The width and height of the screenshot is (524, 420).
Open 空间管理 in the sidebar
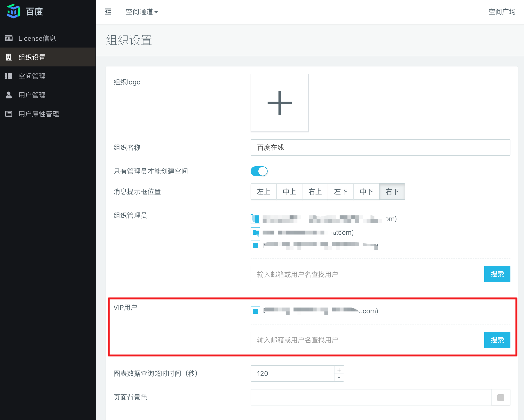coord(48,76)
